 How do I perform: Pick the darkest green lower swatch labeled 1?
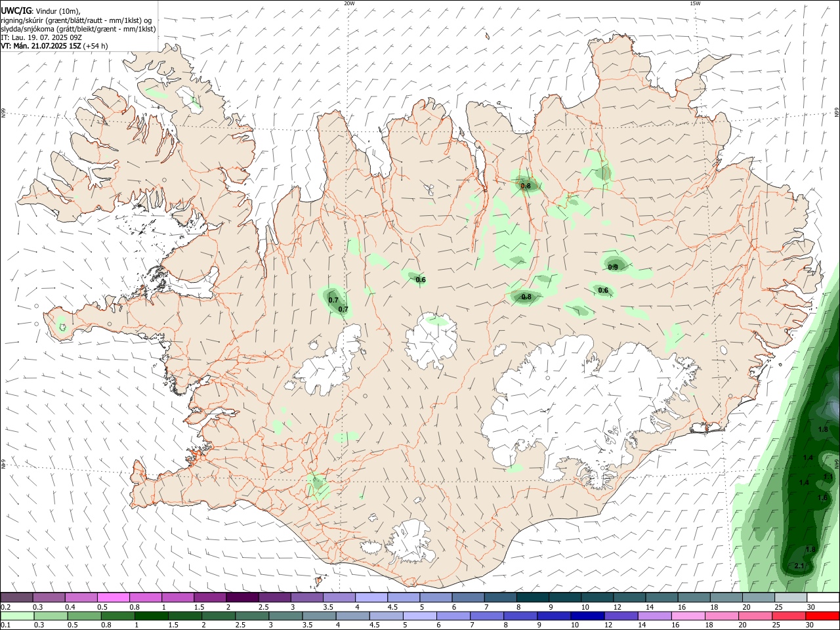[151, 616]
